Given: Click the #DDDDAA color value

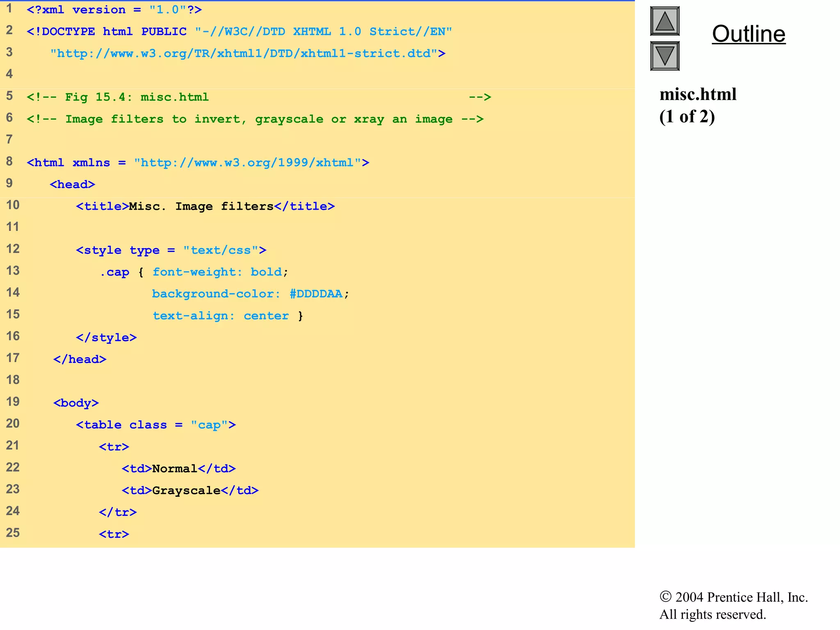Looking at the screenshot, I should (316, 294).
